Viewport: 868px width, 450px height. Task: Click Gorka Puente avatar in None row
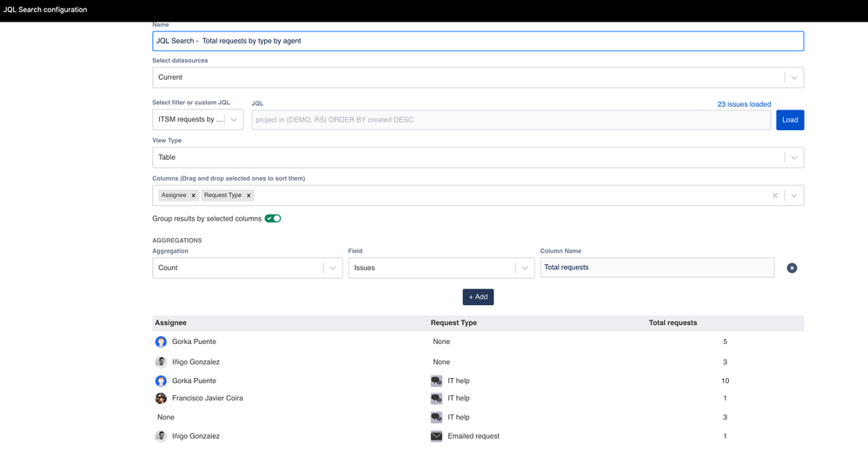pyautogui.click(x=161, y=342)
